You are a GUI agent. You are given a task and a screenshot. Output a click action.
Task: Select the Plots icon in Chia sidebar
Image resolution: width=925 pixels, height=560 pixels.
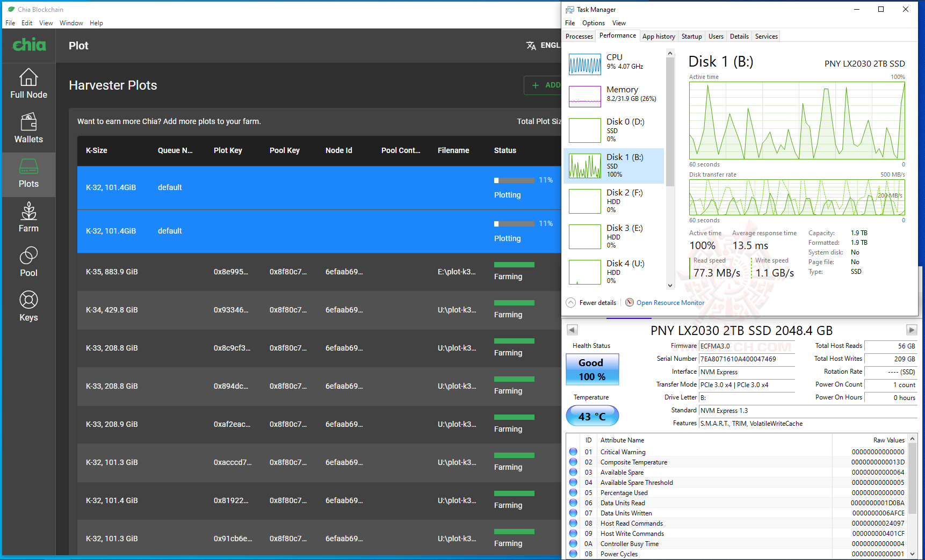point(28,166)
